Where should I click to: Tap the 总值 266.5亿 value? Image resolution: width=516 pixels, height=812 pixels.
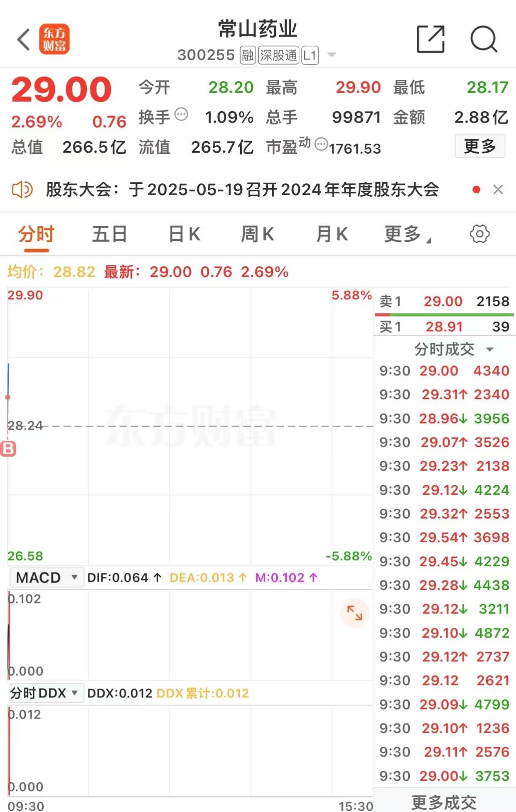(x=95, y=147)
